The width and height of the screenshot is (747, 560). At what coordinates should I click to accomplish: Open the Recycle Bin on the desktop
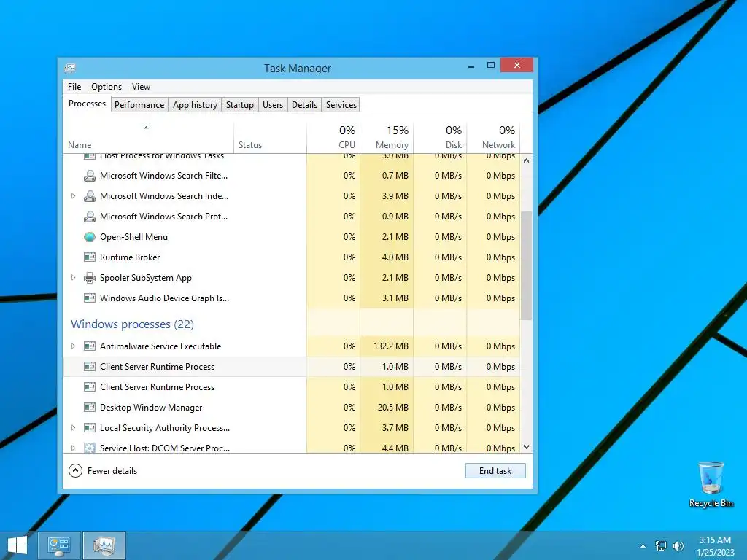click(711, 484)
